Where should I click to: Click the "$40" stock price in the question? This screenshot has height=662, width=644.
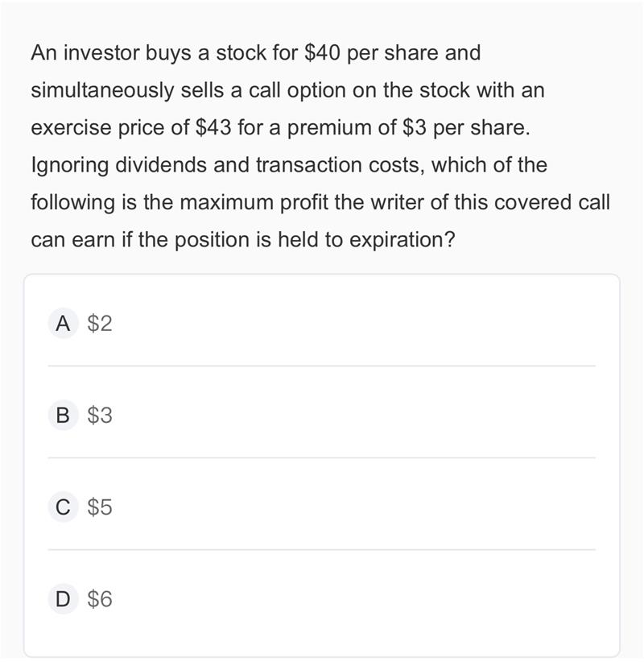coord(322,53)
